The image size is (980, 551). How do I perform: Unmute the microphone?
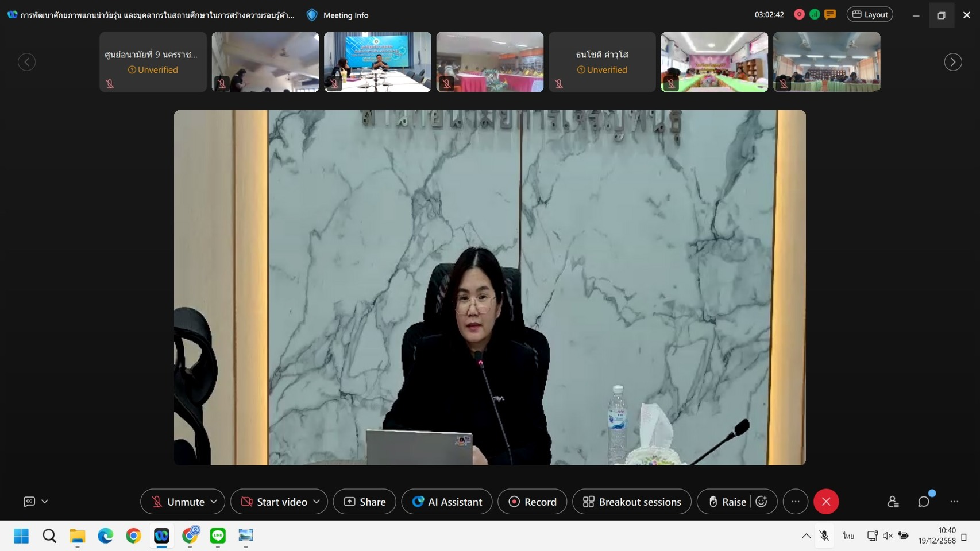[x=178, y=502]
